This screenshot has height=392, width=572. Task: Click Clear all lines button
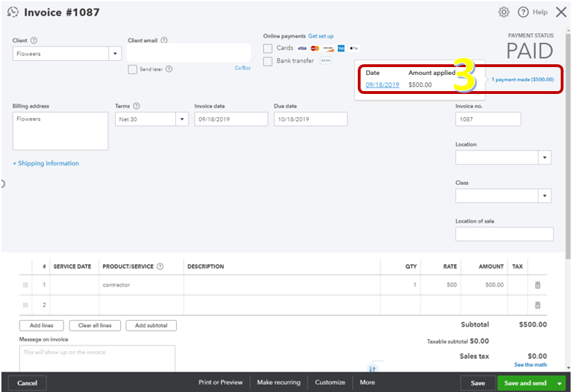[95, 326]
